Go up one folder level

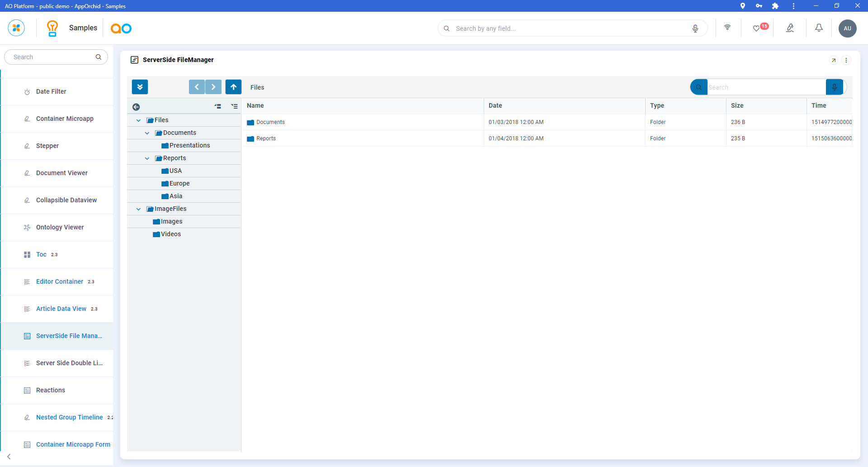point(233,87)
